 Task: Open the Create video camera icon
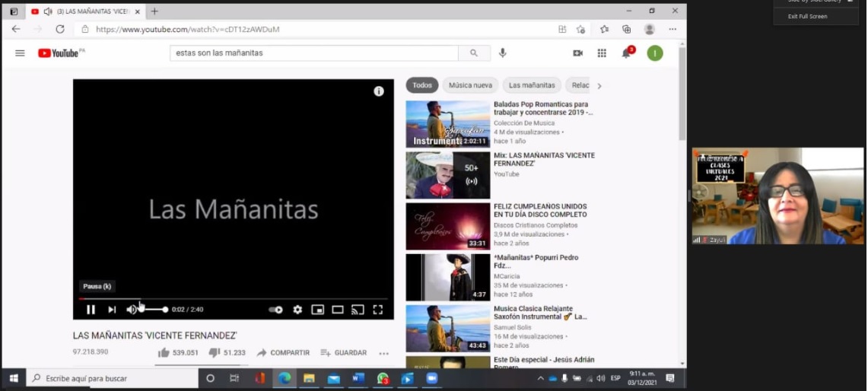(577, 53)
